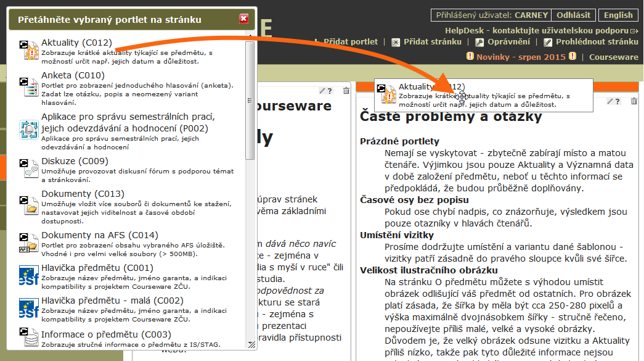Click the Časové osy bez popisu heading
The height and width of the screenshot is (361, 644).
pyautogui.click(x=414, y=200)
